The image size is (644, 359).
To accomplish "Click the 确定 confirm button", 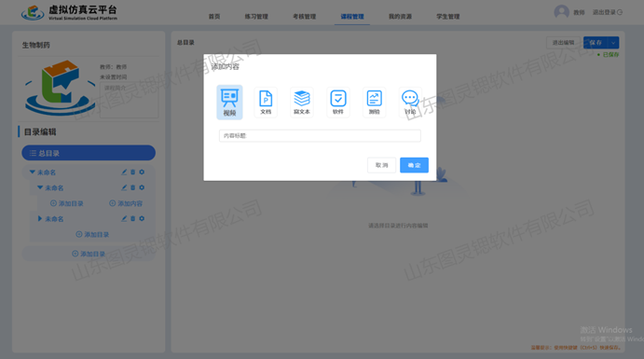I will (x=414, y=165).
